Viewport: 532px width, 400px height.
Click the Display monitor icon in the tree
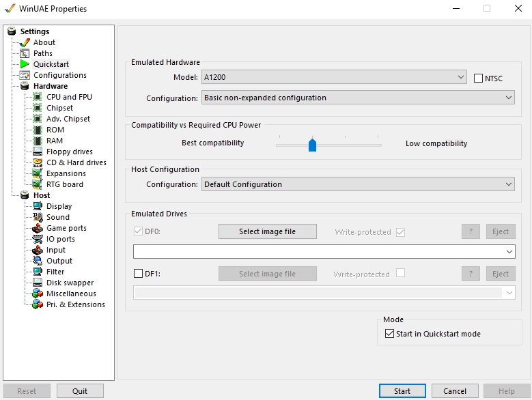[x=38, y=206]
